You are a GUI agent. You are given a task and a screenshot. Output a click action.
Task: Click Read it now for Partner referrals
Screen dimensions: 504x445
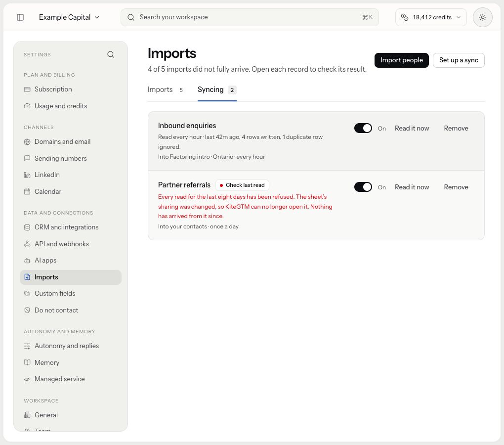[x=412, y=187]
